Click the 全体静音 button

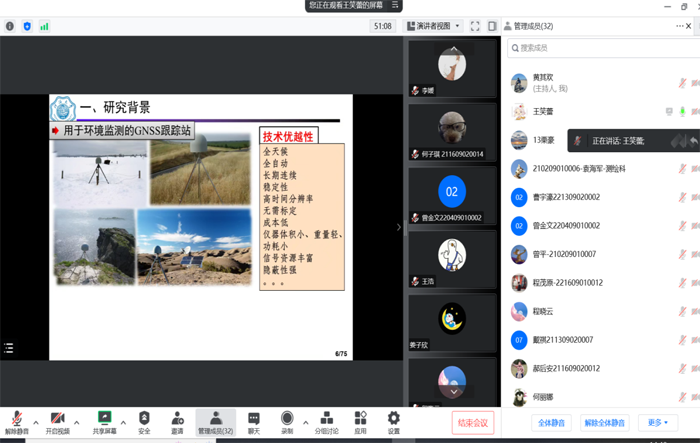(549, 423)
